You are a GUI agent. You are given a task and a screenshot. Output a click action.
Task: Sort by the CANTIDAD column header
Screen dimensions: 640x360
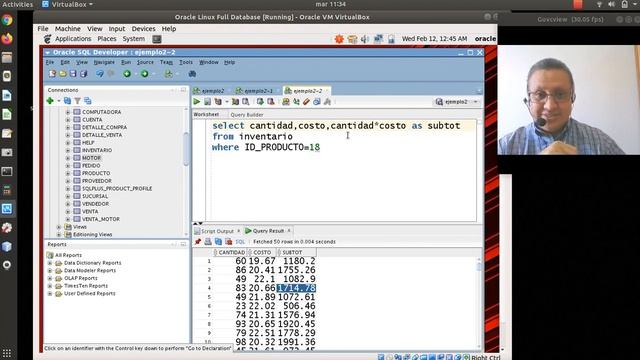click(x=230, y=253)
